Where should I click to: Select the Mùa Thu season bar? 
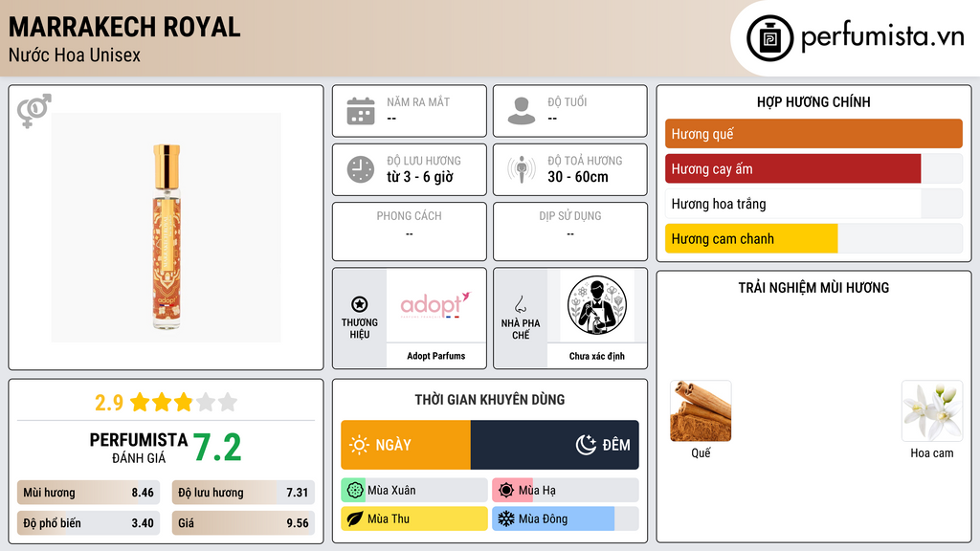click(414, 518)
